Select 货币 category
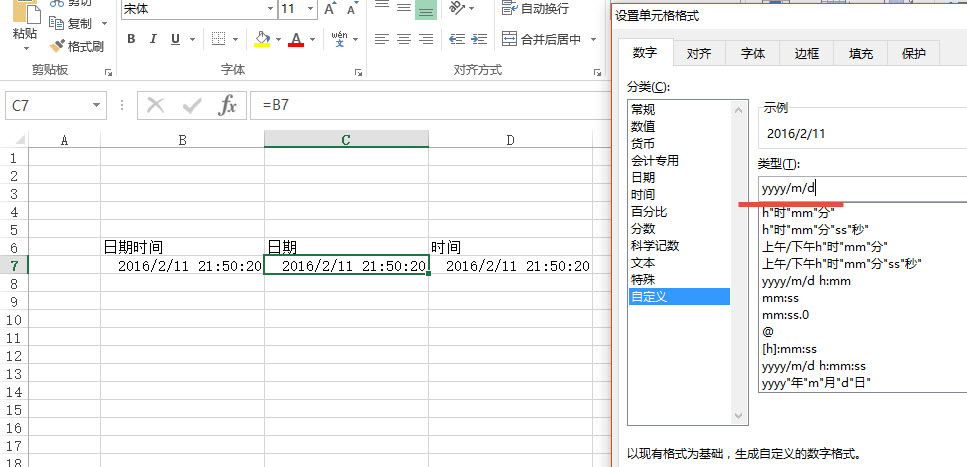 click(x=679, y=144)
